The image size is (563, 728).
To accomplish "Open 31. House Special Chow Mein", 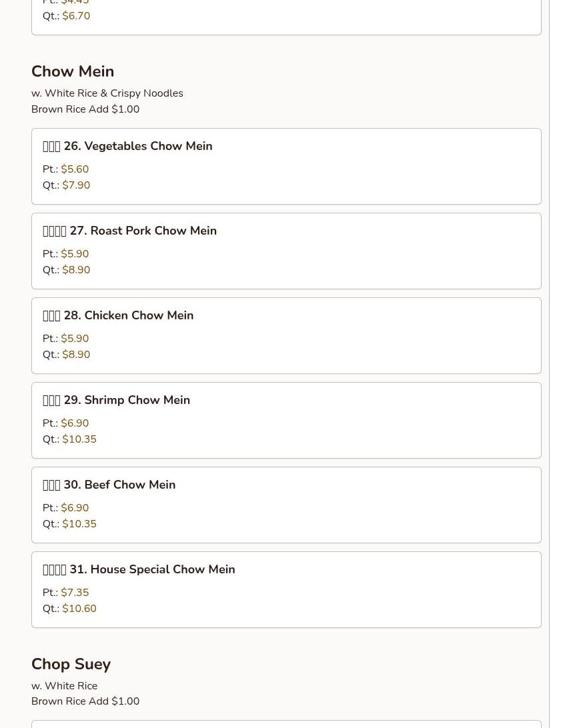I will 286,589.
